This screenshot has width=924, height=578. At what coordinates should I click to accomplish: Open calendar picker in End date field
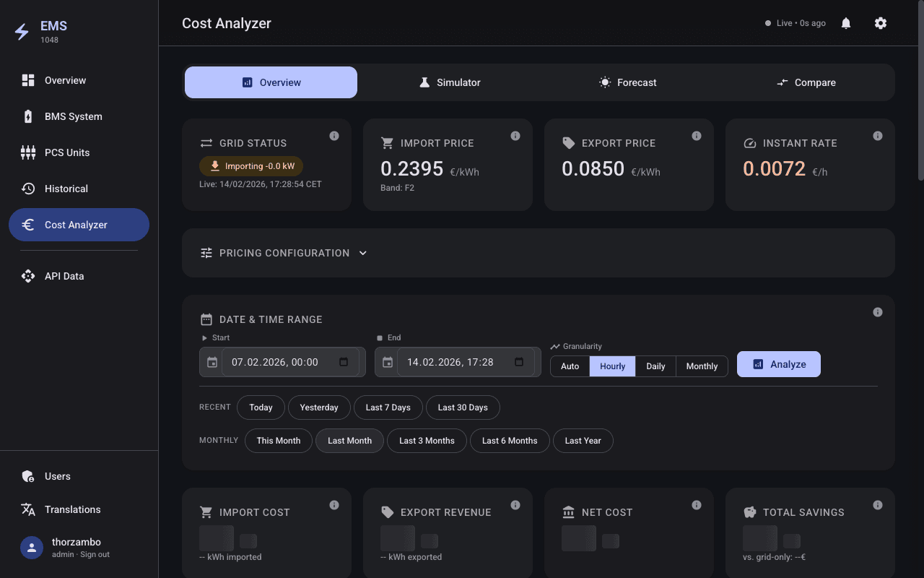pyautogui.click(x=519, y=362)
